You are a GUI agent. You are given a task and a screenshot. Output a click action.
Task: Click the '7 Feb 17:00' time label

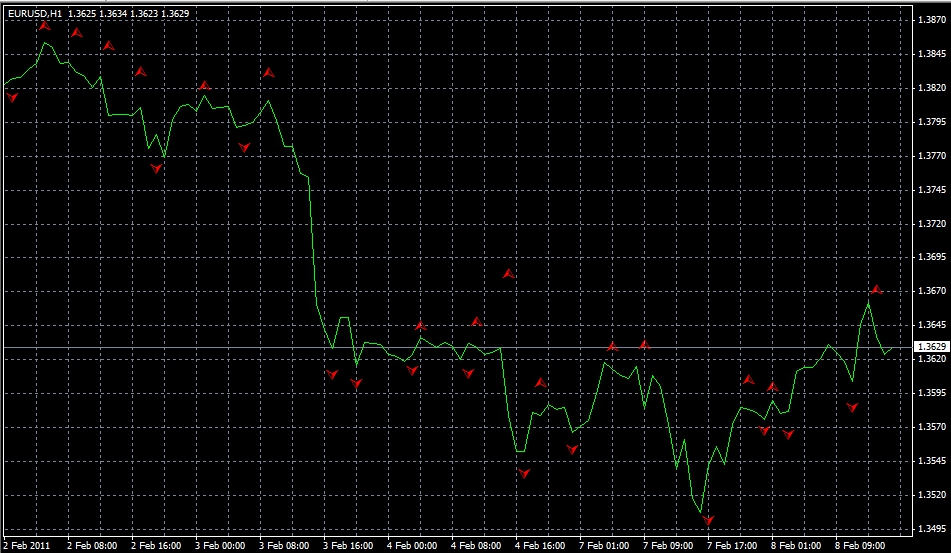[x=732, y=545]
